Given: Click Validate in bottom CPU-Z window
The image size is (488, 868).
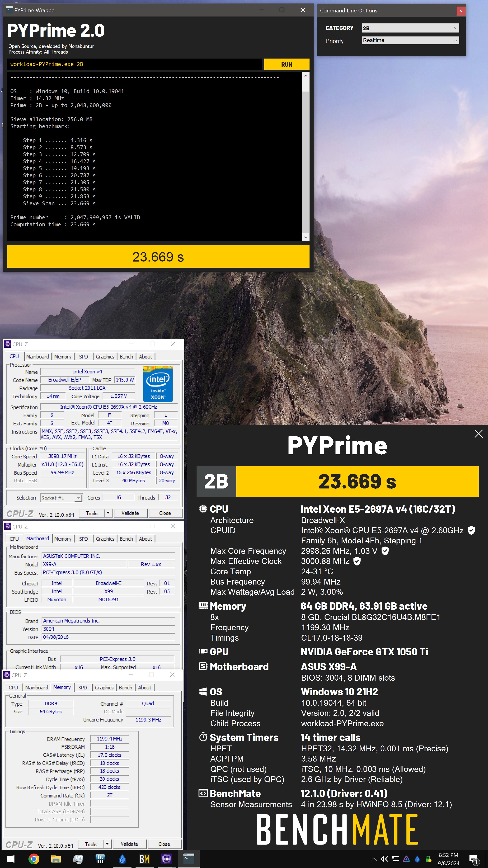Looking at the screenshot, I should pyautogui.click(x=129, y=844).
